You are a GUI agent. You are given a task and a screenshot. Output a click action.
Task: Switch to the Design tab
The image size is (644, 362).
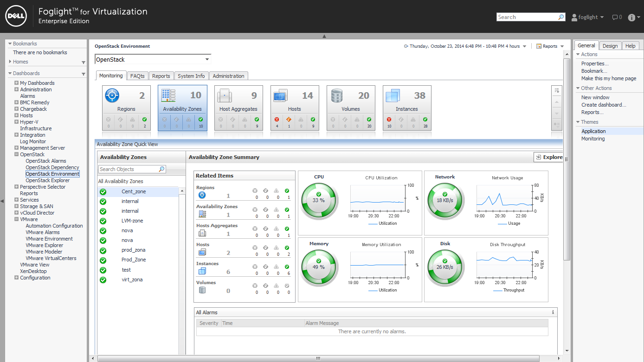pyautogui.click(x=610, y=45)
